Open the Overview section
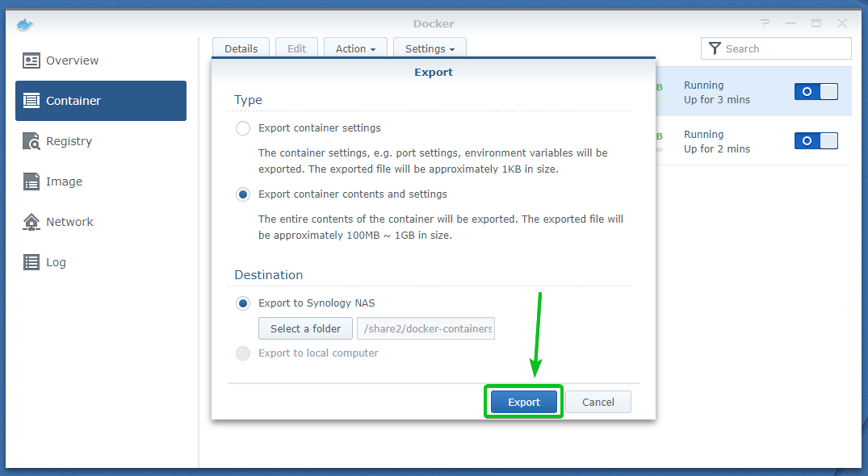The image size is (868, 476). point(101,61)
